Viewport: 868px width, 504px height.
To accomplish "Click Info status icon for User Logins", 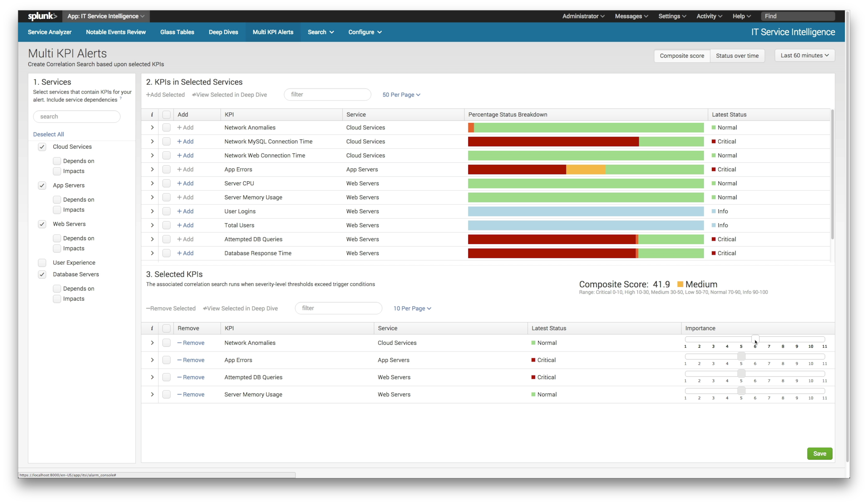I will (x=714, y=211).
